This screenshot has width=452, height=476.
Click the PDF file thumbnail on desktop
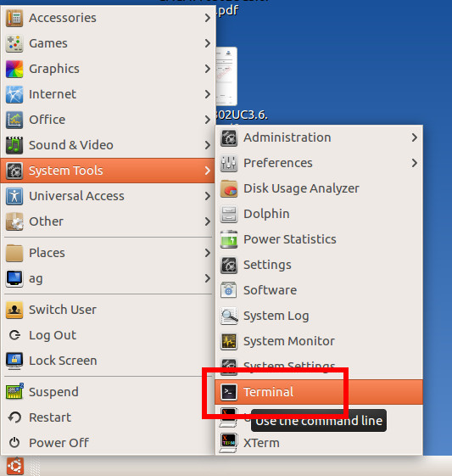pyautogui.click(x=226, y=76)
